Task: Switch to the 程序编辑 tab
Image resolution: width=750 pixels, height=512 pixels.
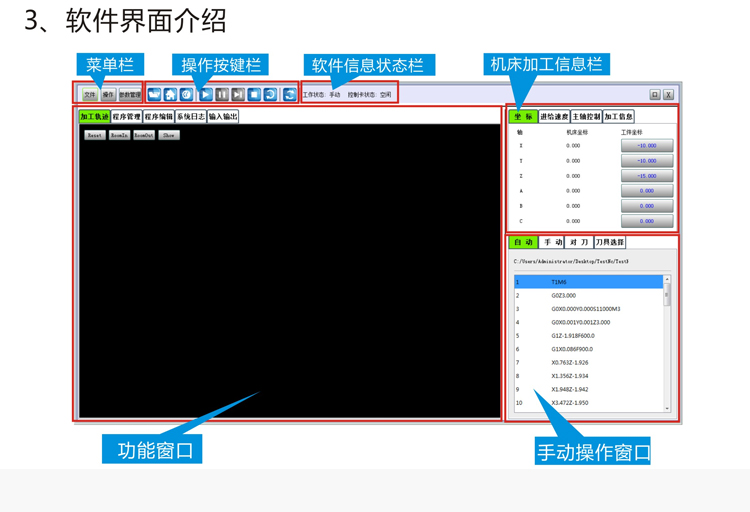Action: pos(159,116)
